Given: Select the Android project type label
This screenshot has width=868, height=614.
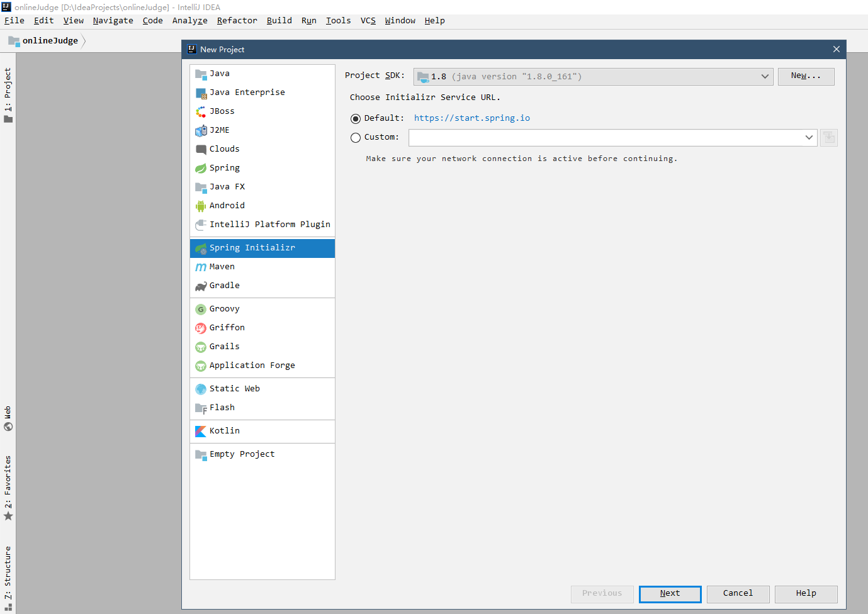Looking at the screenshot, I should click(x=227, y=206).
